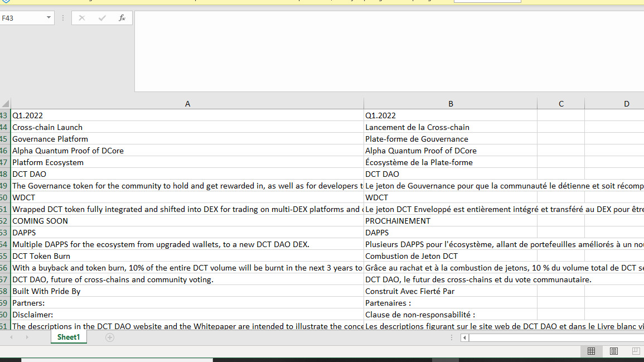Switch to Normal view icon
The image size is (644, 362).
[592, 351]
